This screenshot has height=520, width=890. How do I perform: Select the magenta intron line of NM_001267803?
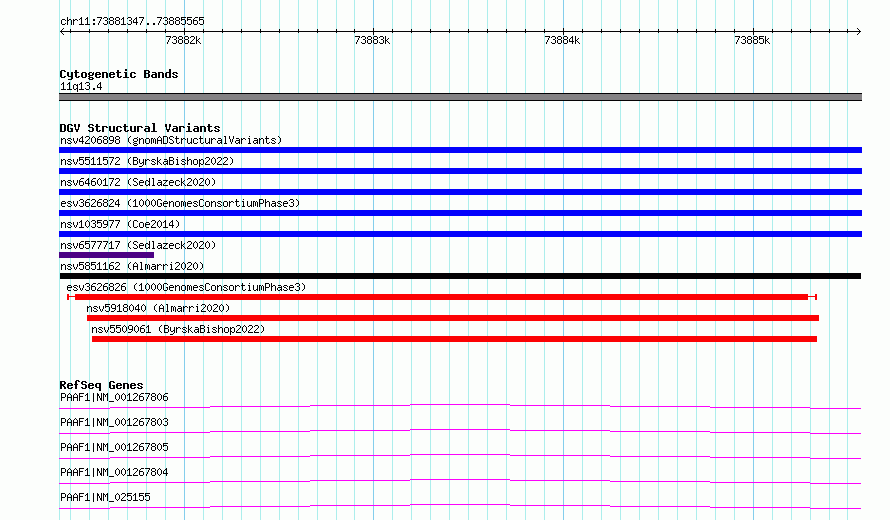point(460,431)
